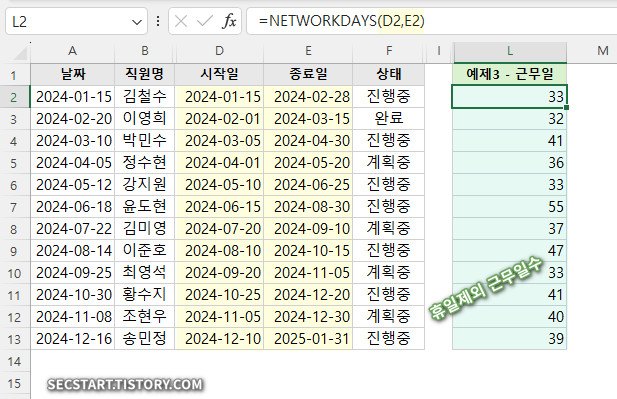The height and width of the screenshot is (399, 617).
Task: Click employee name 이영희
Action: pos(144,118)
